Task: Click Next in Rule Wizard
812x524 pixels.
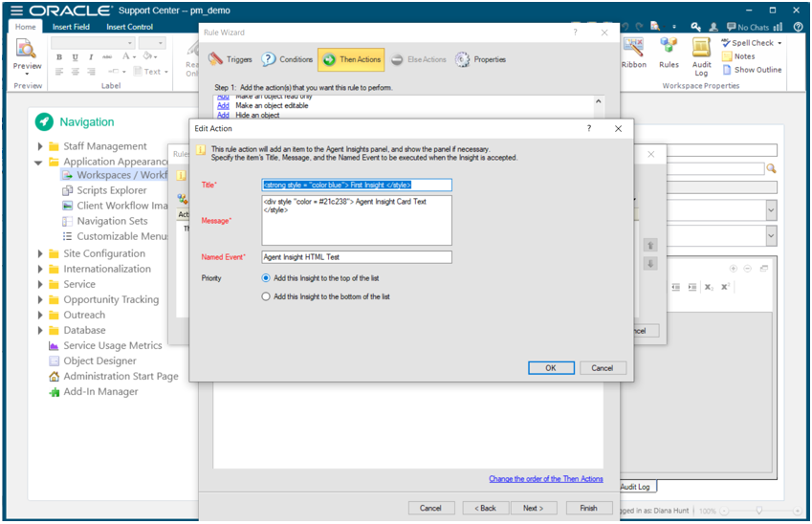Action: coord(534,509)
